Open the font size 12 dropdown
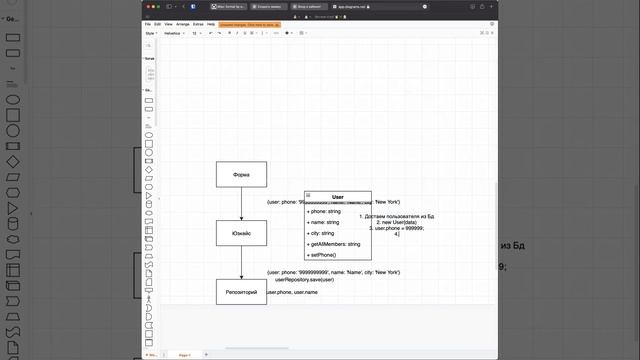The width and height of the screenshot is (640, 360). 197,33
